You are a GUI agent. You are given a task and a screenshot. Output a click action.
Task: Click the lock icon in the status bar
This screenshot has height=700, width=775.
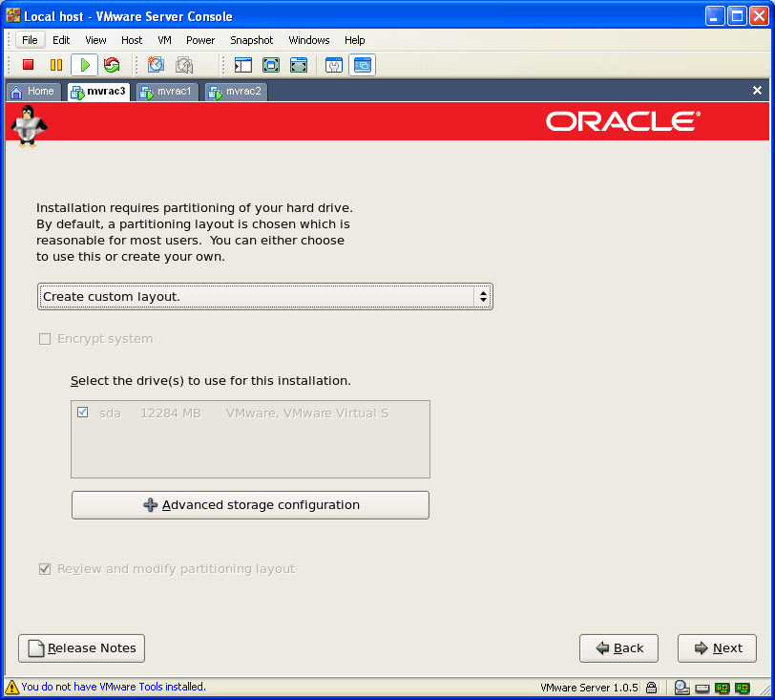[651, 687]
